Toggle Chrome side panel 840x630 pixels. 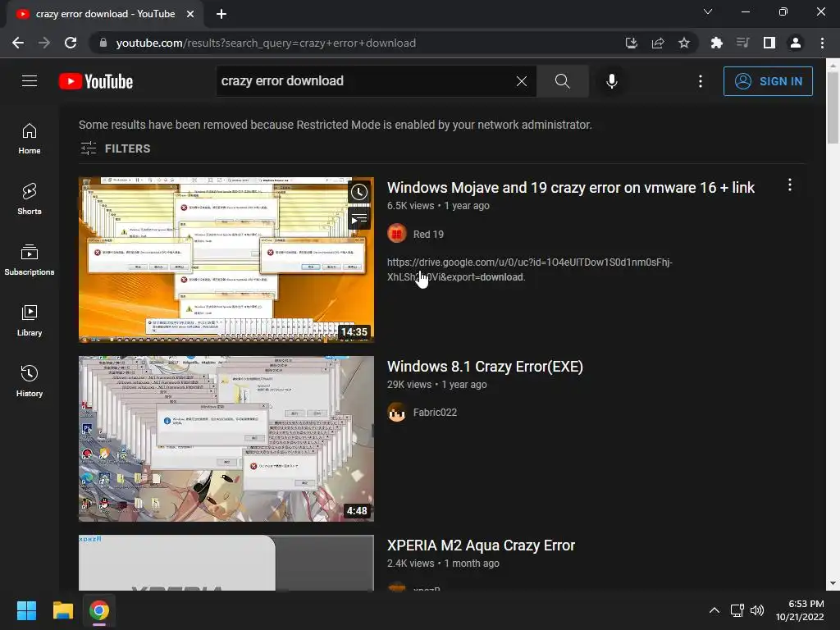[769, 43]
